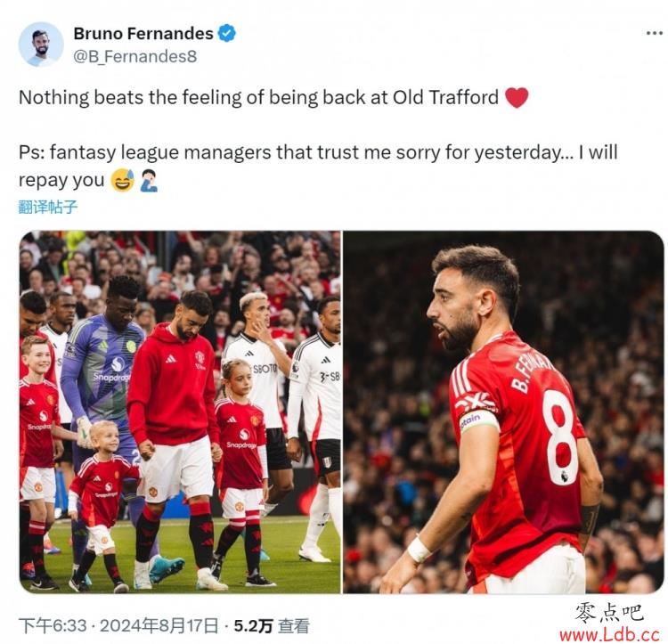Viewport: 668px width, 644px height.
Task: Click the blue verified badge
Action: (x=226, y=33)
